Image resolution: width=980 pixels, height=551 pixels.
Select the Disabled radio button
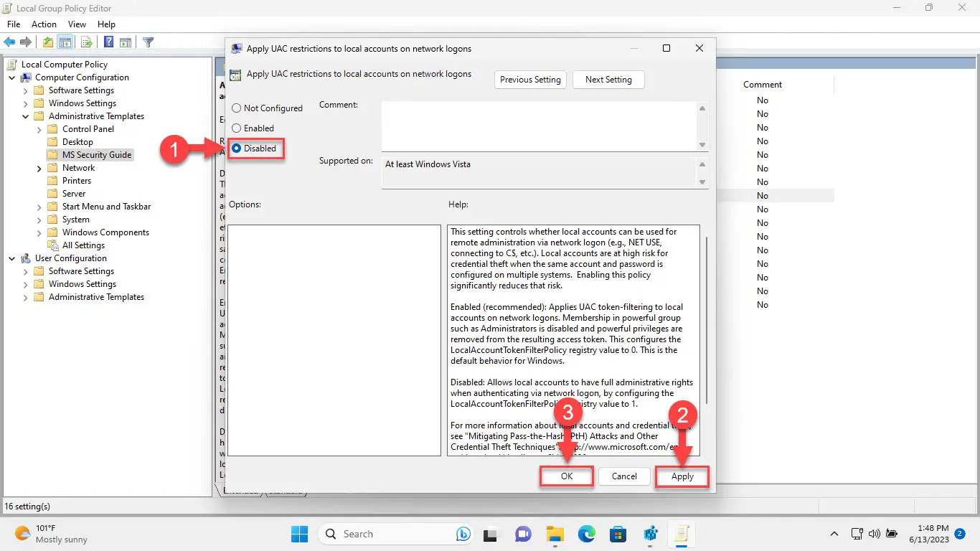(237, 149)
